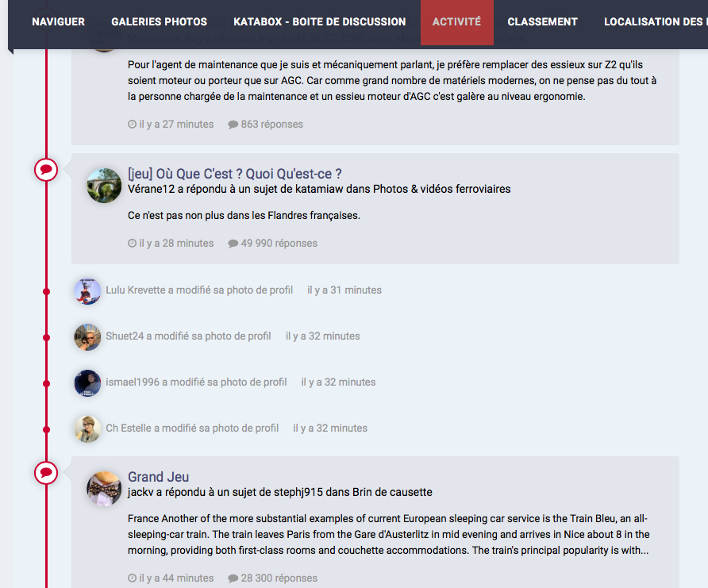Open the Naviguer menu
Viewport: 708px width, 588px height.
pyautogui.click(x=58, y=22)
